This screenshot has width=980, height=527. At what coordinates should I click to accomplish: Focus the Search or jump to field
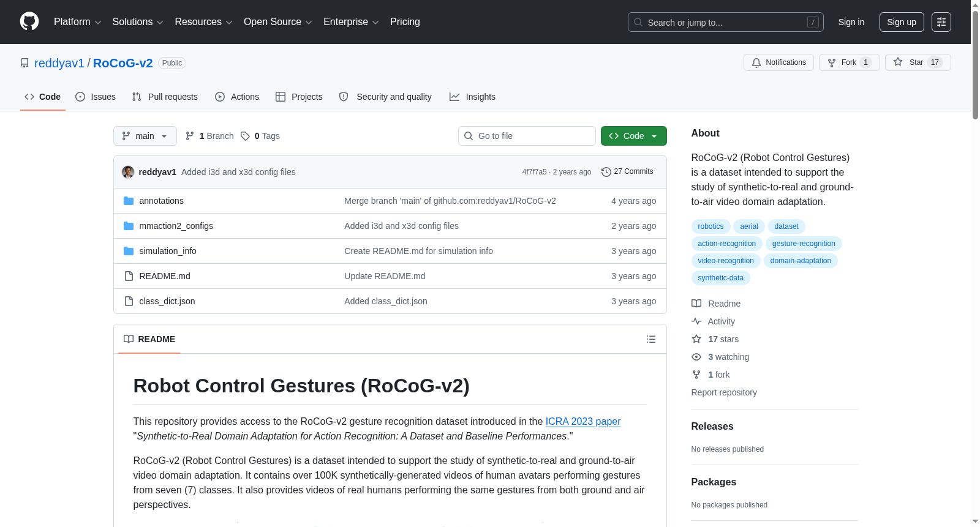pos(726,22)
